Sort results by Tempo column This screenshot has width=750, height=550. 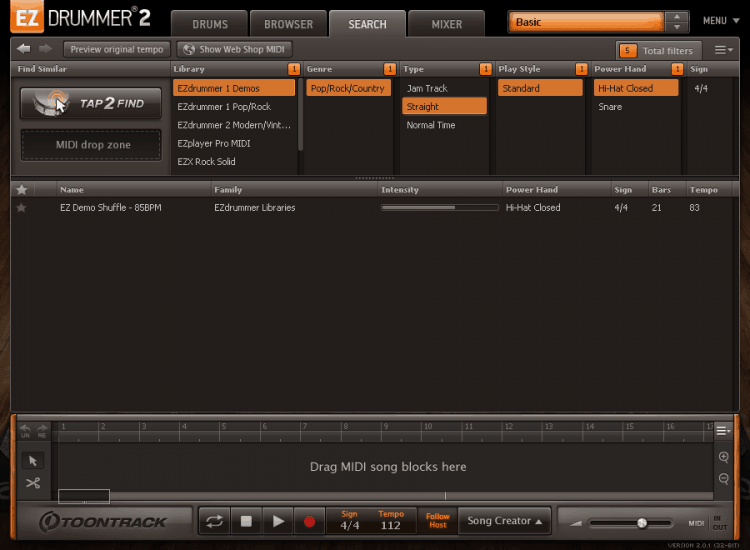[x=709, y=190]
